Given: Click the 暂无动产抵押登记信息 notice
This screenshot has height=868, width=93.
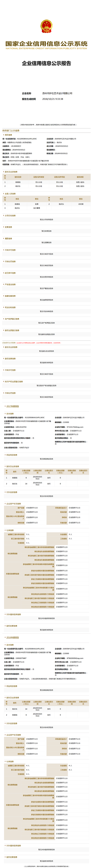Looking at the screenshot, I should click(x=47, y=323).
